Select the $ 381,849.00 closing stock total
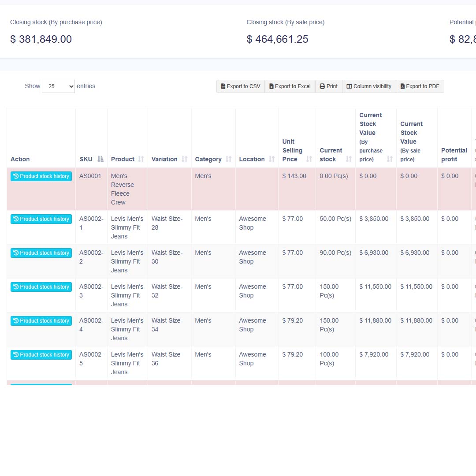This screenshot has width=476, height=476. [x=41, y=39]
